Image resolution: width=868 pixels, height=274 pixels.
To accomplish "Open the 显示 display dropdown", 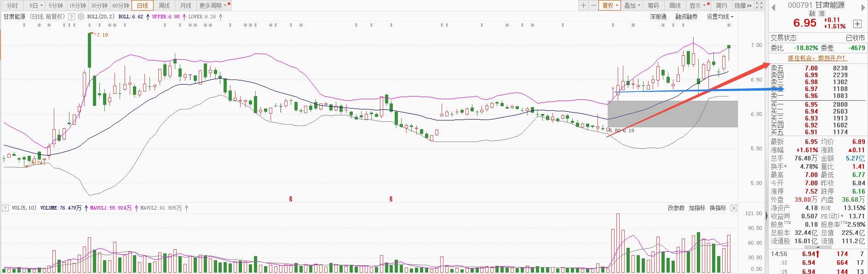I will [x=698, y=6].
